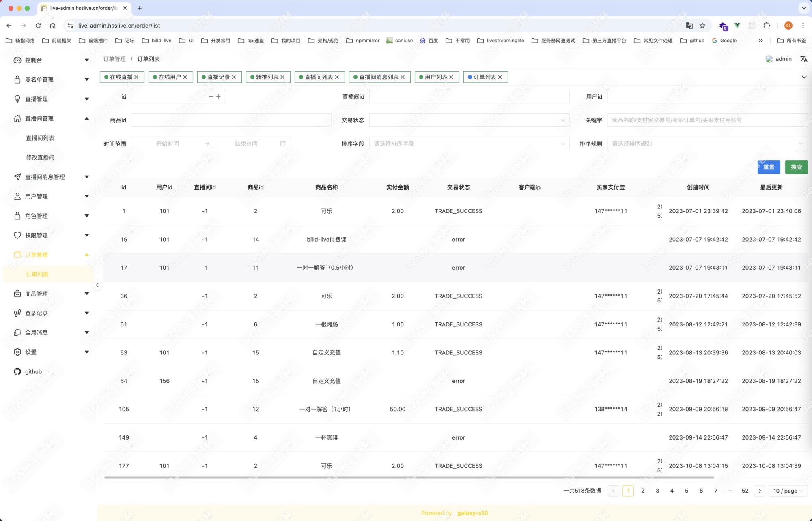Open the 排序字段 dropdown
The width and height of the screenshot is (812, 521).
coord(469,144)
